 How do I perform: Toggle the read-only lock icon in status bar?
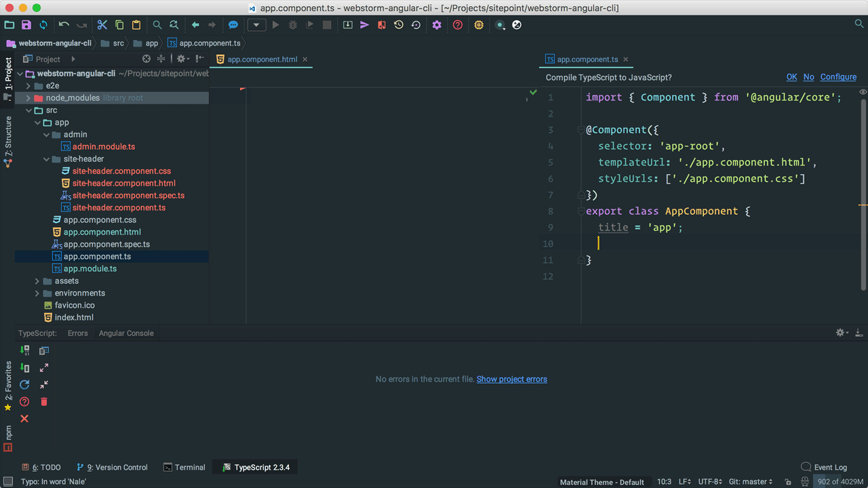(x=787, y=482)
